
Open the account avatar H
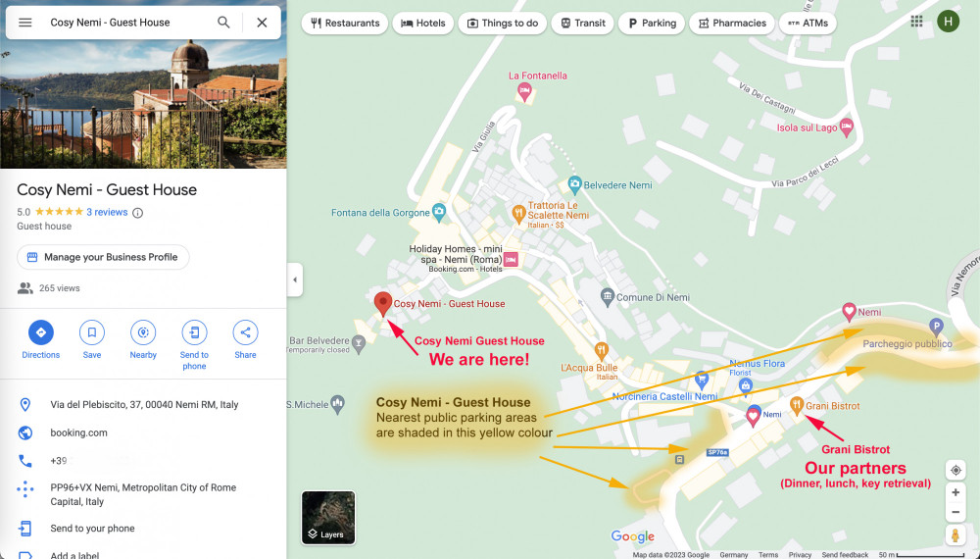click(x=948, y=22)
